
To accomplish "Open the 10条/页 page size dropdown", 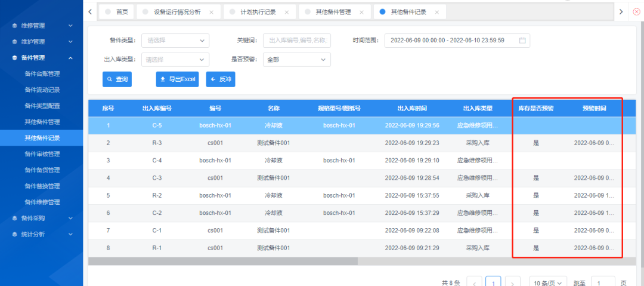I will coord(548,282).
